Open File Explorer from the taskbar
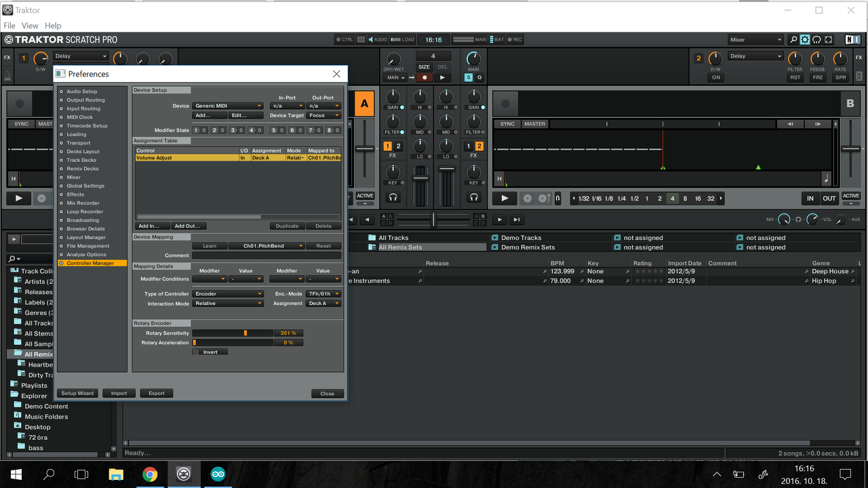This screenshot has height=488, width=868. [x=116, y=474]
